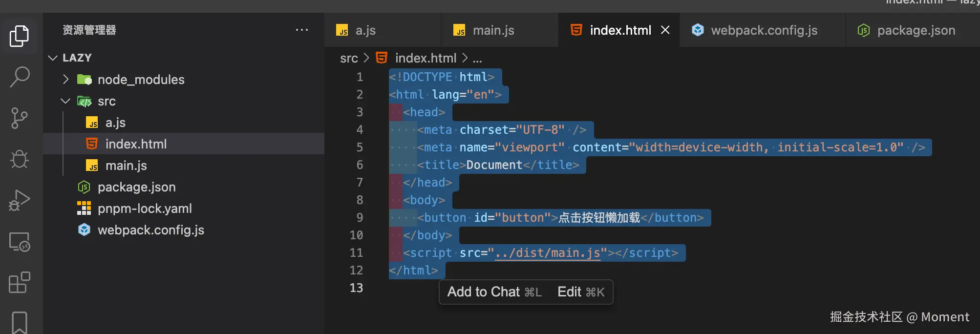Open pnpm-lock.yaml in the file tree
The image size is (980, 334).
point(145,209)
